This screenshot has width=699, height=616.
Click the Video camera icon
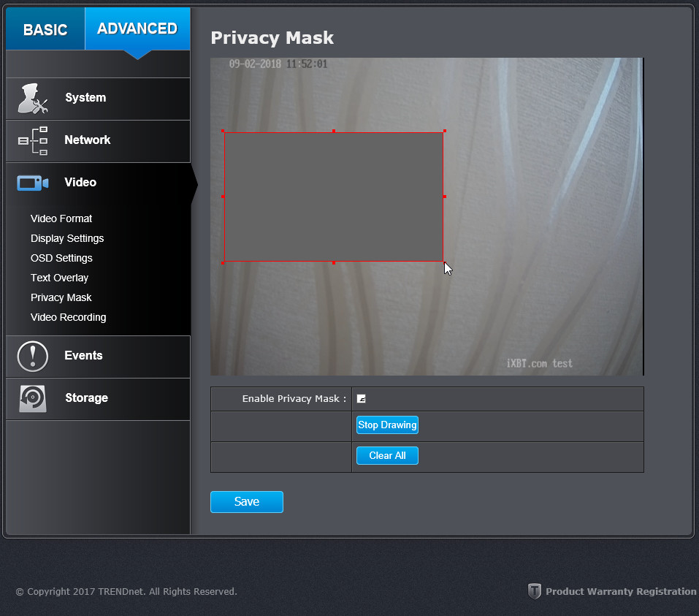tap(33, 183)
